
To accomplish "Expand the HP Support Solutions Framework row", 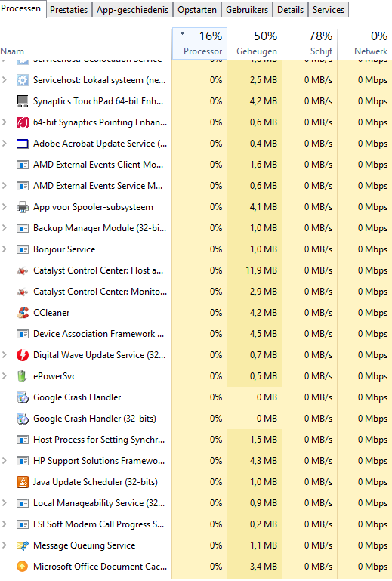I will (x=5, y=460).
